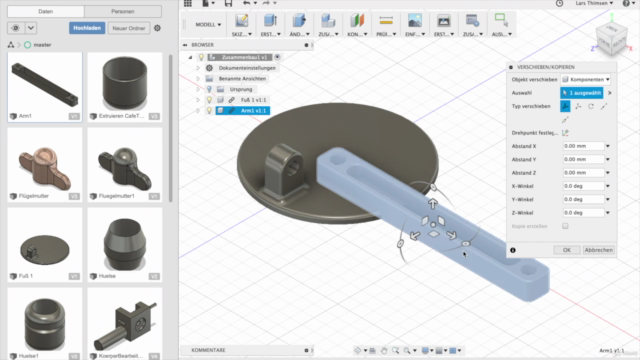Click the Auswählen selection icon

tap(501, 20)
